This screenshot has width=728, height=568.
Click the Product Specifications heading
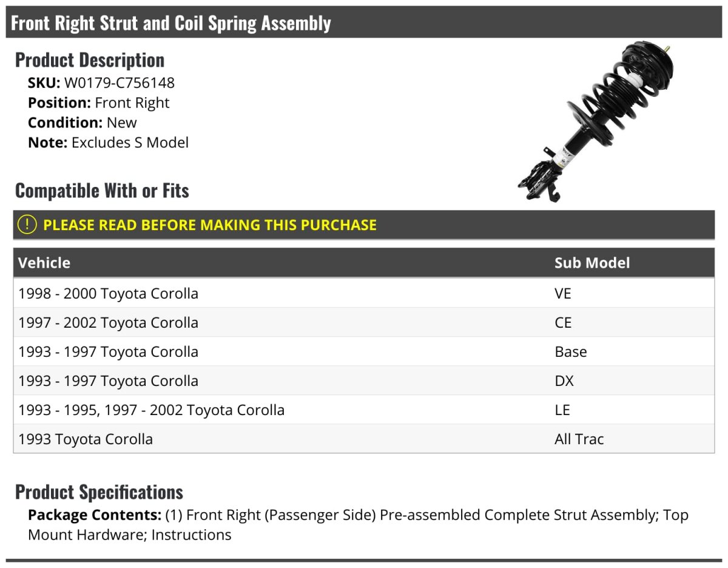(x=99, y=492)
